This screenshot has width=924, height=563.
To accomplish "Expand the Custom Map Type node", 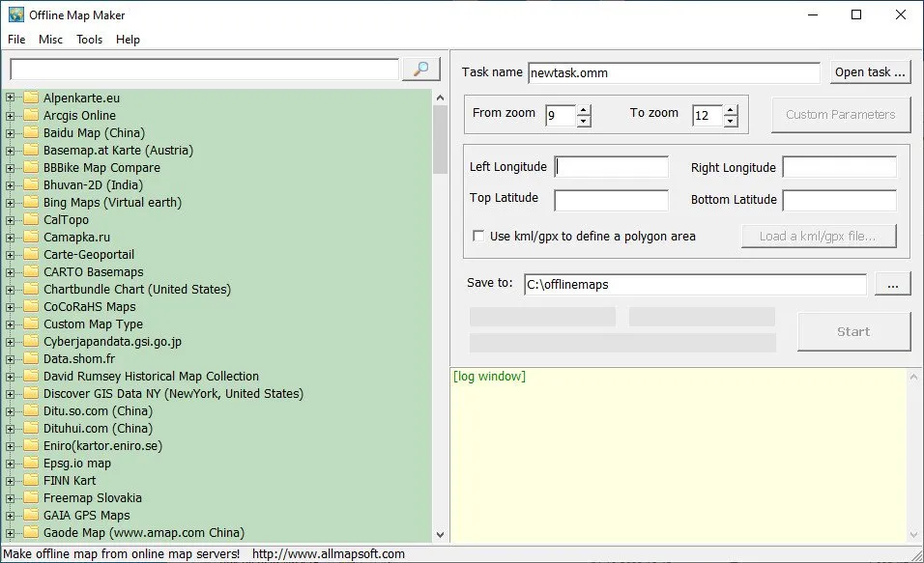I will [10, 324].
